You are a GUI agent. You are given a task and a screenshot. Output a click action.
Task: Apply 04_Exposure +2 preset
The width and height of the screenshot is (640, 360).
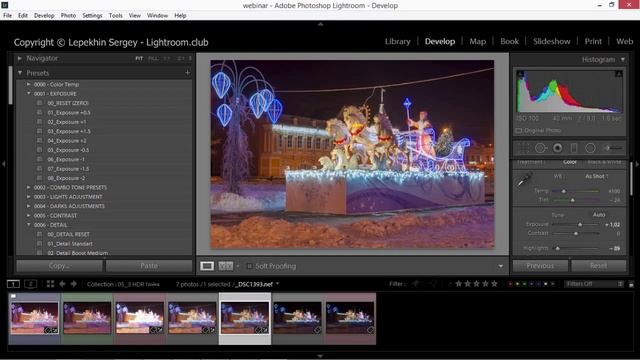pyautogui.click(x=67, y=141)
